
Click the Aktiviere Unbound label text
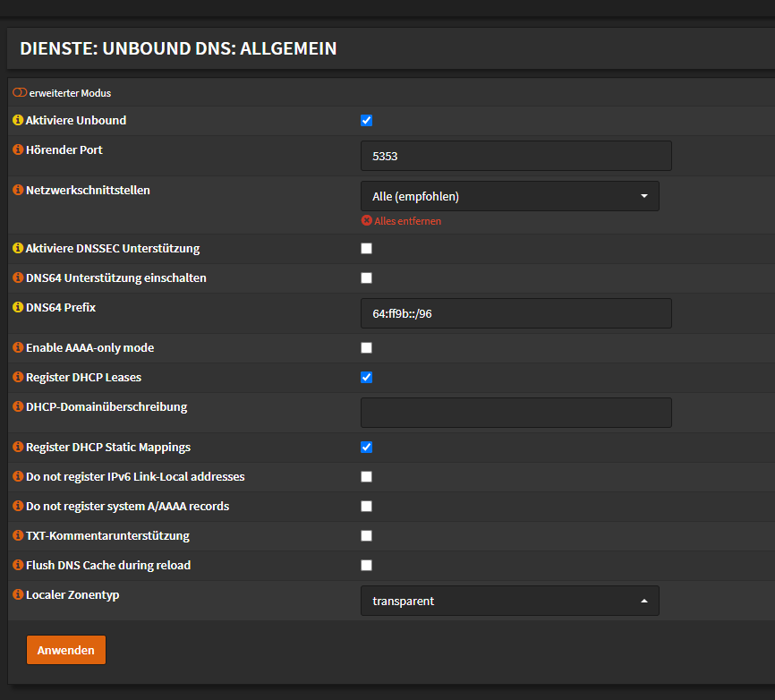coord(76,120)
